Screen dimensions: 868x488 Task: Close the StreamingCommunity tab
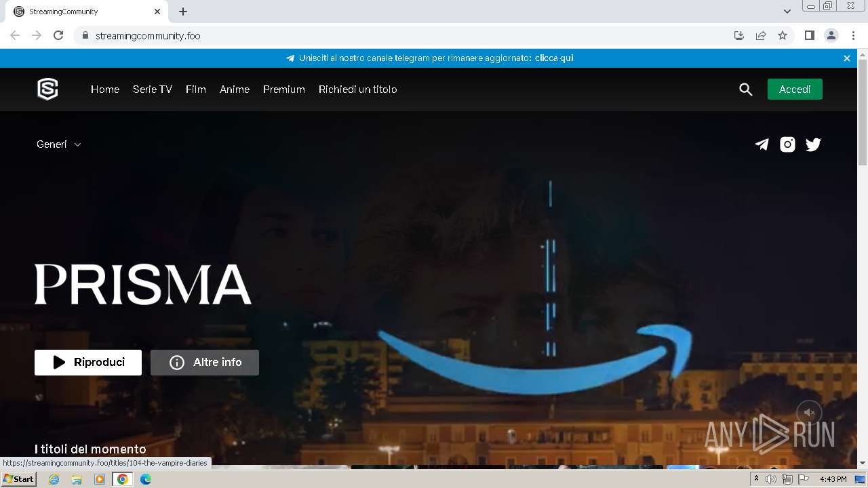click(157, 12)
